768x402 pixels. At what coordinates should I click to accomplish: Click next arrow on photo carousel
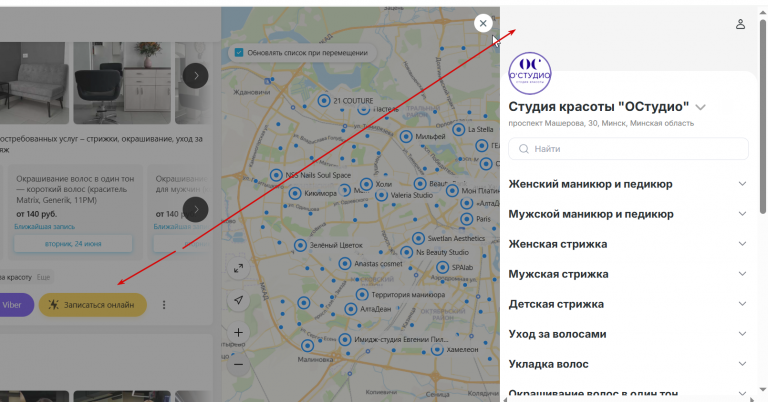tap(195, 76)
